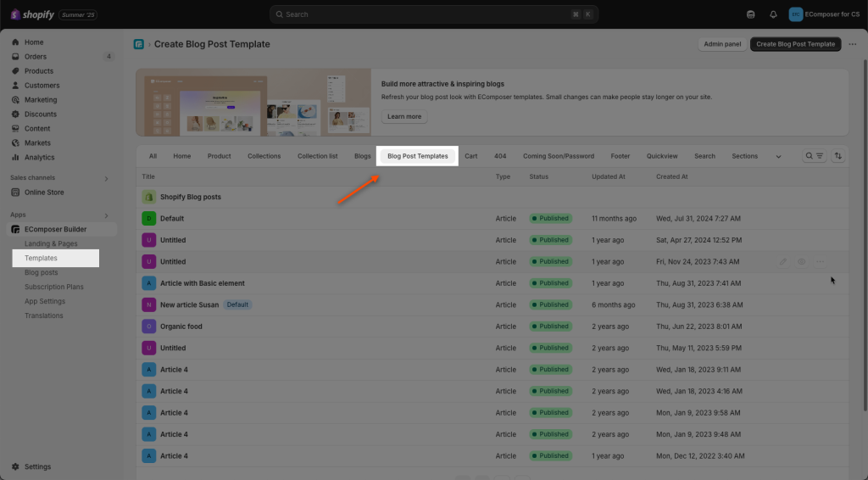868x480 pixels.
Task: Open Content in the sidebar
Action: (37, 128)
